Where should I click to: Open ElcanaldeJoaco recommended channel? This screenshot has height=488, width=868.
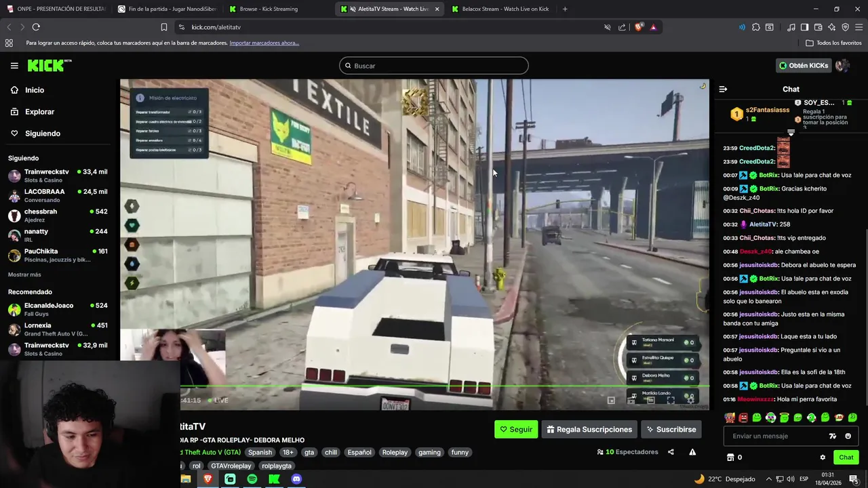(x=58, y=309)
